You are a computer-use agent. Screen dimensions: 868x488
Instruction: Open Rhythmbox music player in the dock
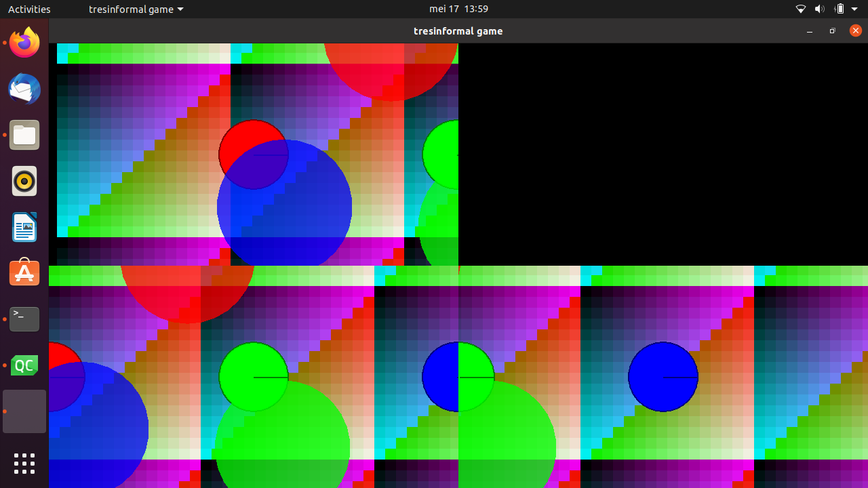point(24,181)
